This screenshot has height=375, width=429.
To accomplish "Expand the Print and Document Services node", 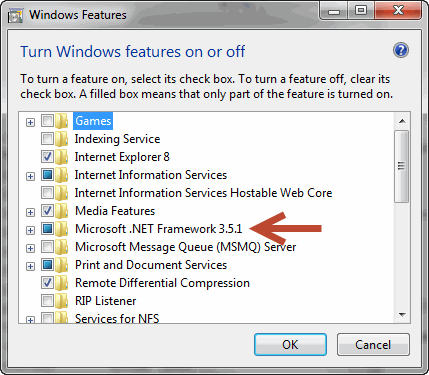I will tap(30, 266).
